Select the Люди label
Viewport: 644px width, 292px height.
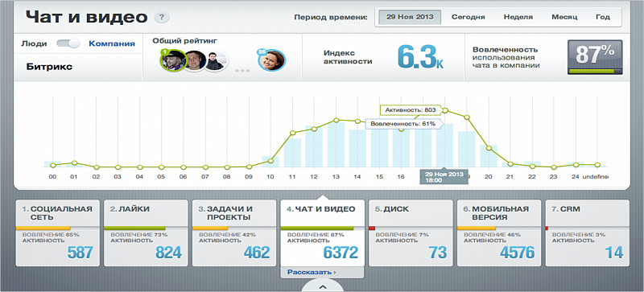tap(34, 43)
